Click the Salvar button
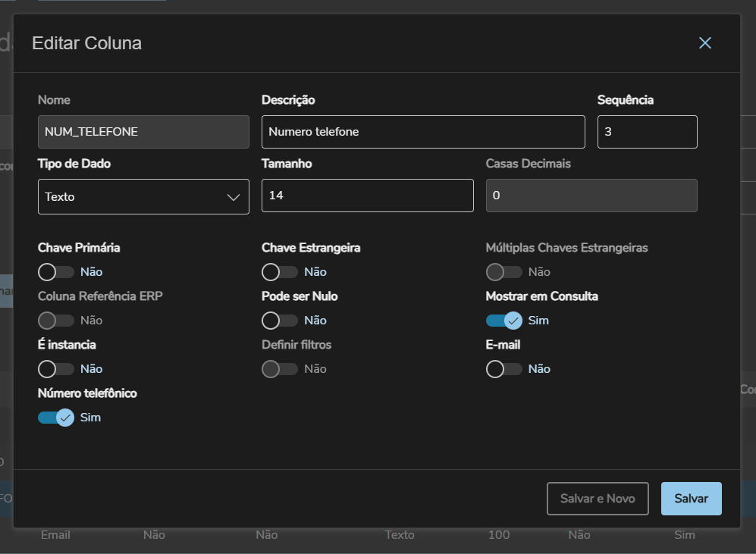The image size is (756, 554). point(691,499)
